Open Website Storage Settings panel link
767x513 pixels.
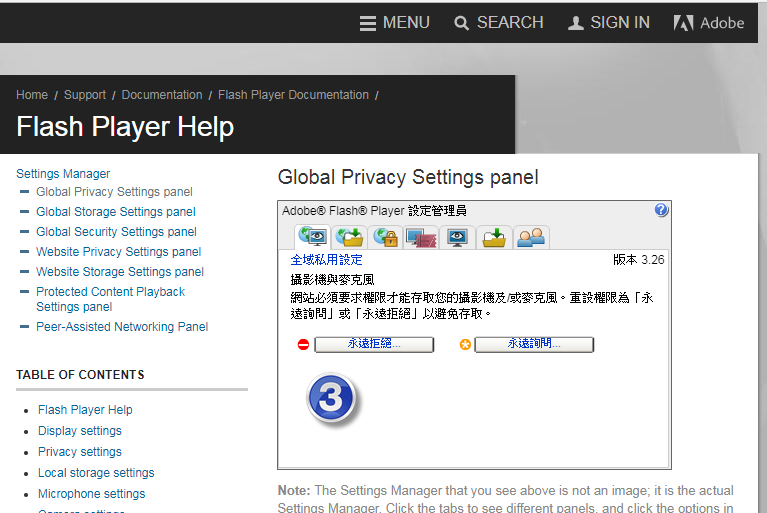120,272
